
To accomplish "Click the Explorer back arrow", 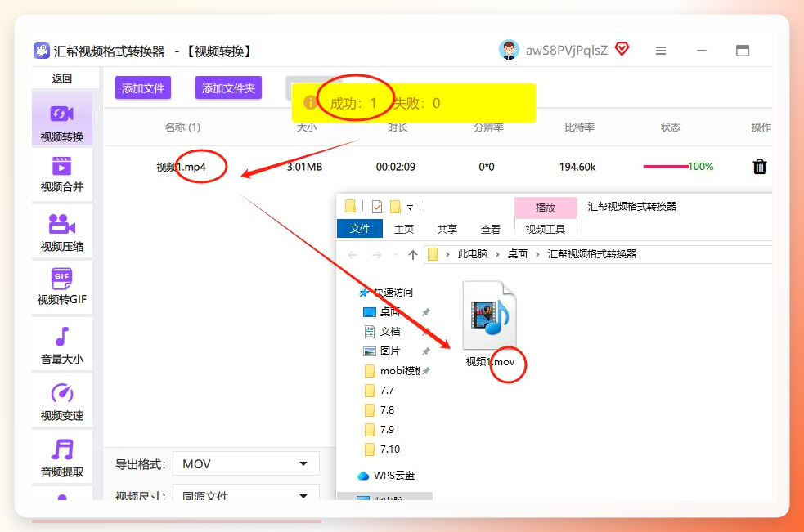I will click(353, 255).
